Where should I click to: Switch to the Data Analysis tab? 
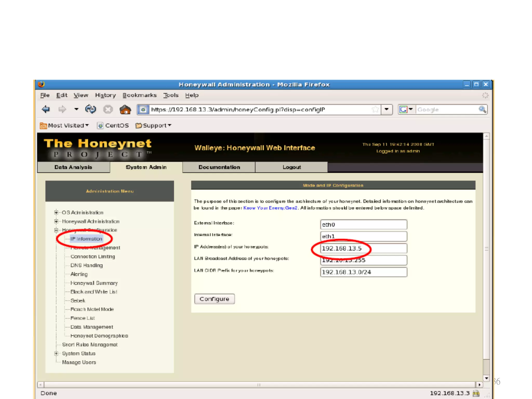coord(73,167)
